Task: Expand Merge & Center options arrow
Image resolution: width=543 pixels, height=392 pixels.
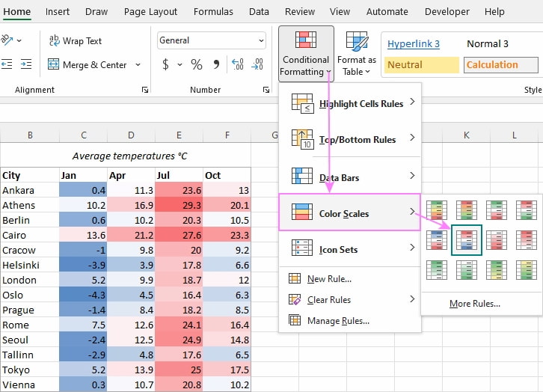Action: (138, 65)
